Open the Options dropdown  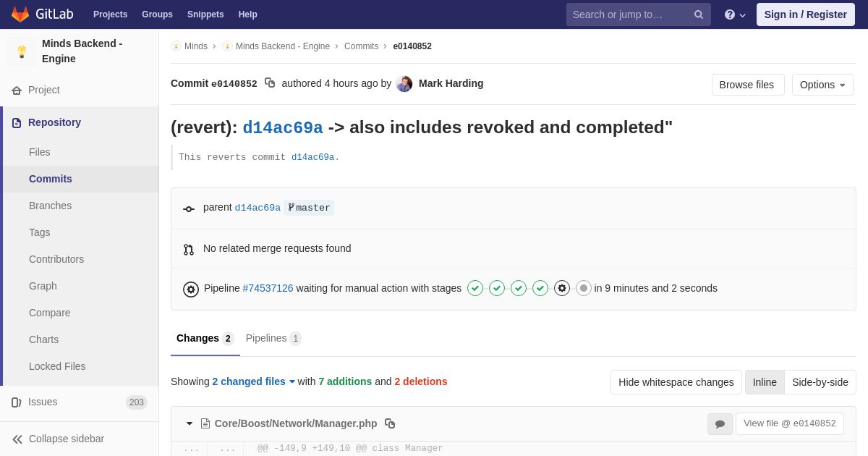pyautogui.click(x=822, y=85)
